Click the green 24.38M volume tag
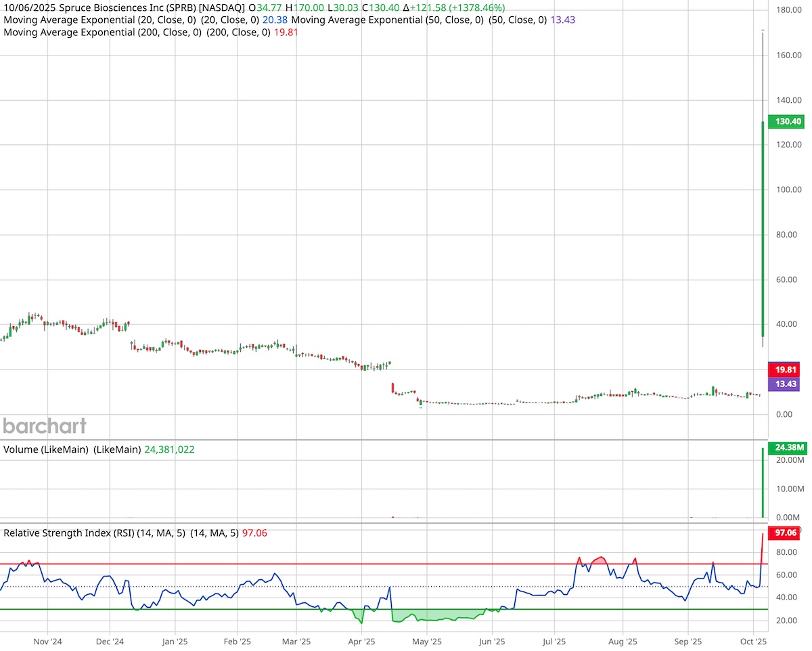This screenshot has width=812, height=651. 787,447
